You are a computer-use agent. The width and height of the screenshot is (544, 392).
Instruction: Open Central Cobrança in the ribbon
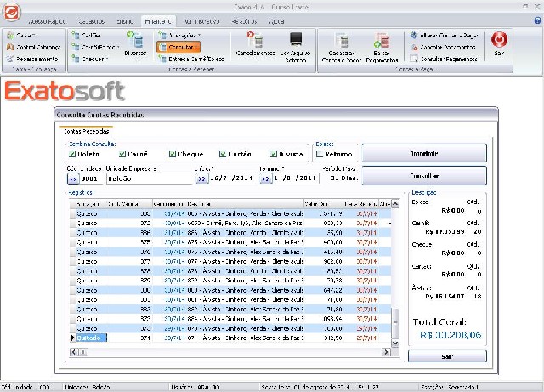(x=34, y=47)
